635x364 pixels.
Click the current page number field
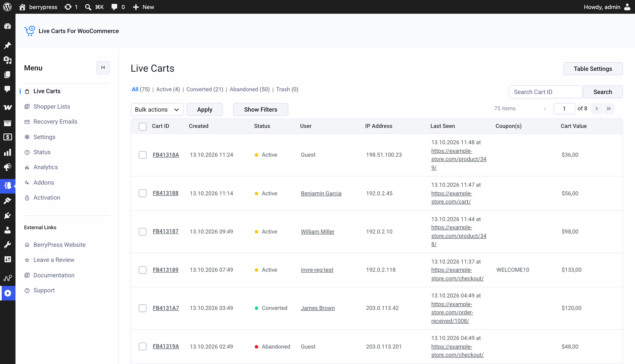pos(564,109)
